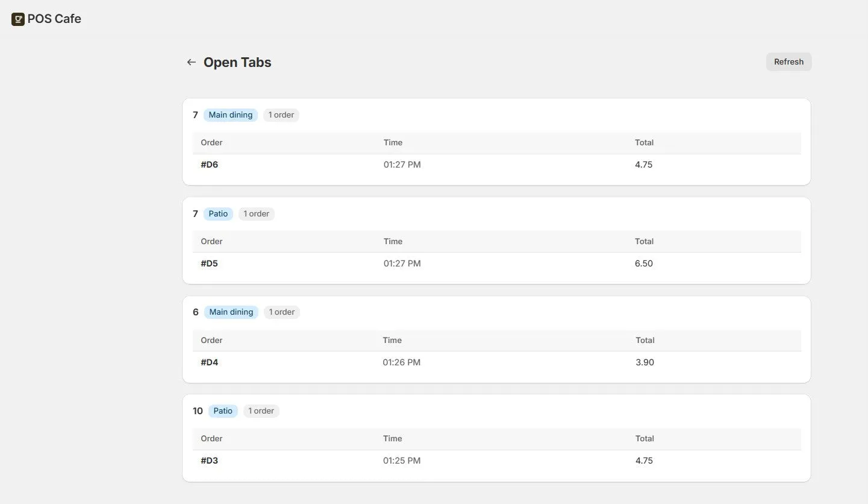The height and width of the screenshot is (504, 868).
Task: Select the Patio badge above order #D5
Action: (x=218, y=213)
